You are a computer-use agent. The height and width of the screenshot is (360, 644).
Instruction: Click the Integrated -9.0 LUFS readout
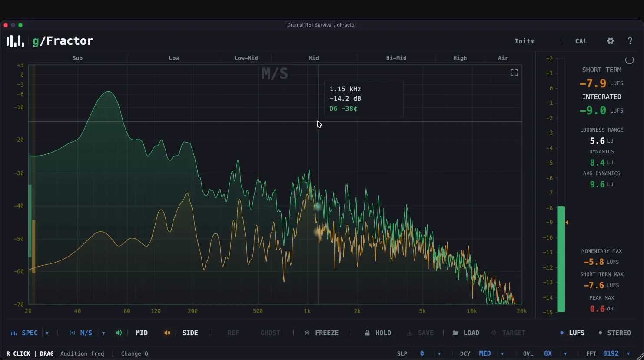coord(601,110)
